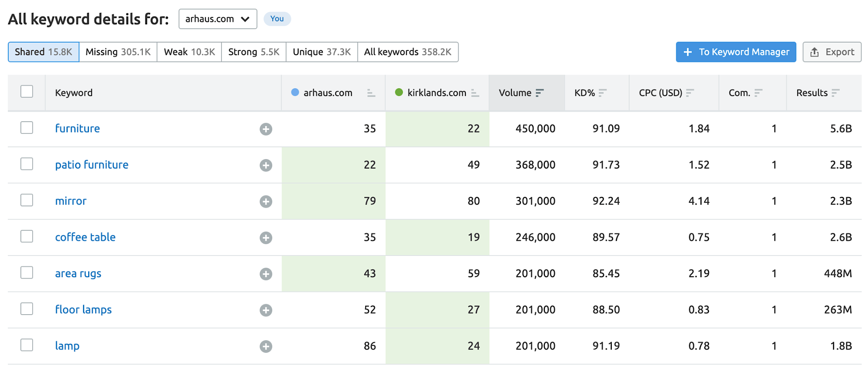Open the 'lamp' keyword link
This screenshot has width=868, height=365.
pyautogui.click(x=67, y=346)
